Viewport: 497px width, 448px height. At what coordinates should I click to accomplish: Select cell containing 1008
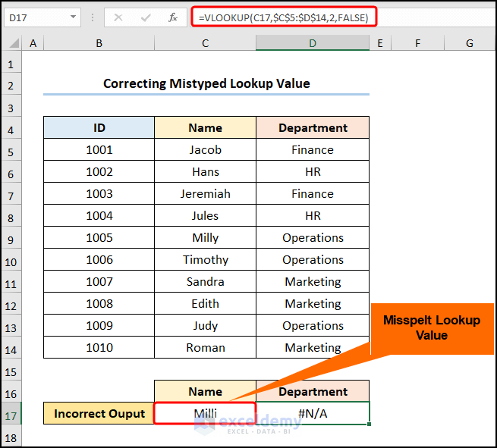pos(99,303)
